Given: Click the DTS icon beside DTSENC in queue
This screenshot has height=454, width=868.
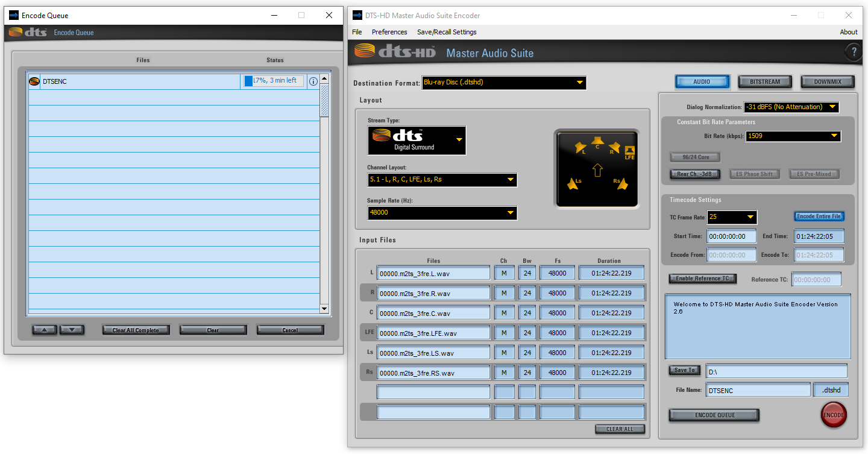Looking at the screenshot, I should coord(34,81).
